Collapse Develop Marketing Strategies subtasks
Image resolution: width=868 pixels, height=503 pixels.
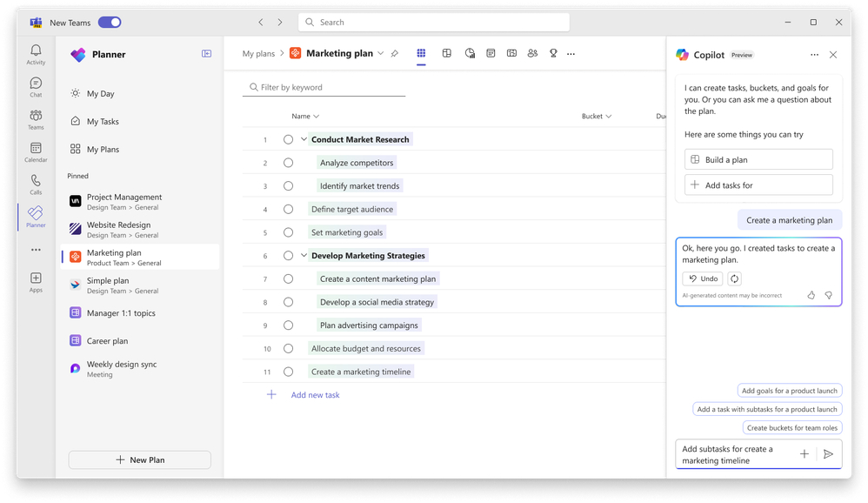[304, 255]
